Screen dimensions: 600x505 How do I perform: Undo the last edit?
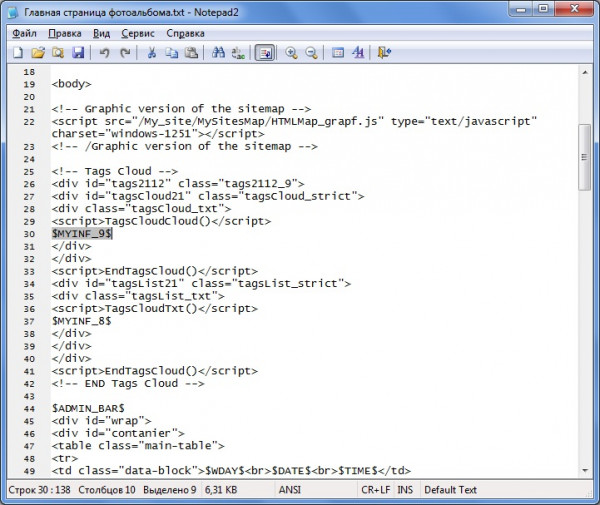tap(104, 52)
